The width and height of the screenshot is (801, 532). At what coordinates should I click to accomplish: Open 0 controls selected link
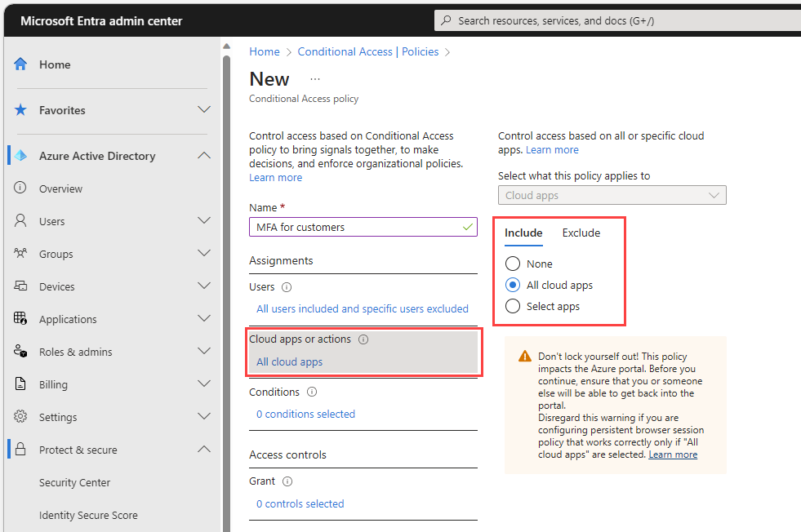(300, 504)
